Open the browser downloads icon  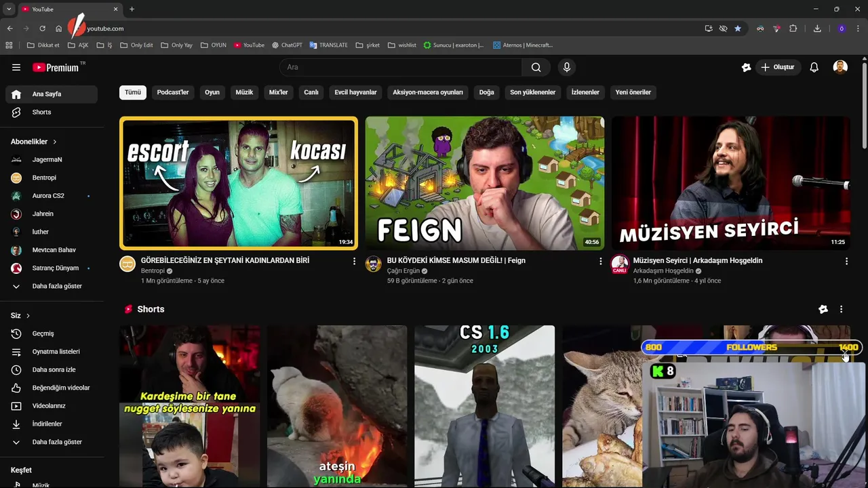817,28
